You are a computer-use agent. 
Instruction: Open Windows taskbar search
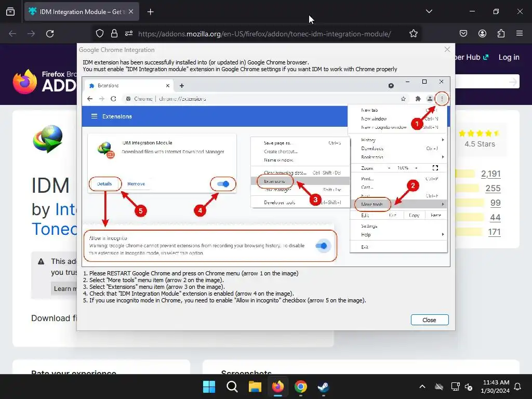pyautogui.click(x=232, y=387)
